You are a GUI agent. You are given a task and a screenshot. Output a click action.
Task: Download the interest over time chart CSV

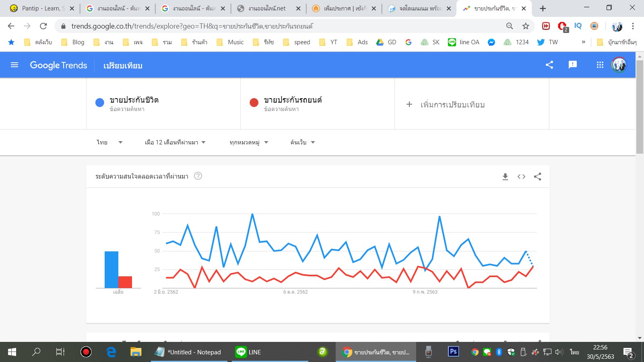click(505, 177)
